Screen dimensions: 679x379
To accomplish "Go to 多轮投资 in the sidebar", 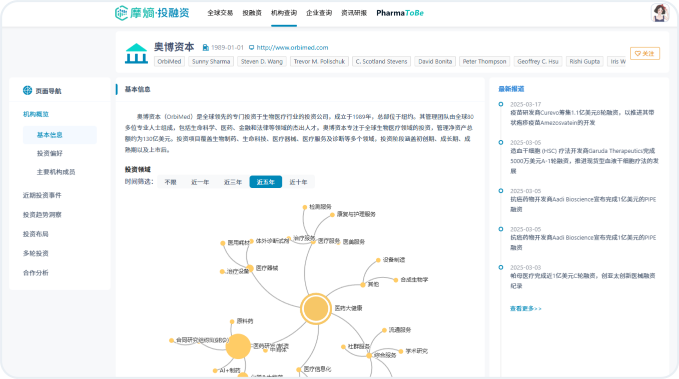I will (36, 253).
